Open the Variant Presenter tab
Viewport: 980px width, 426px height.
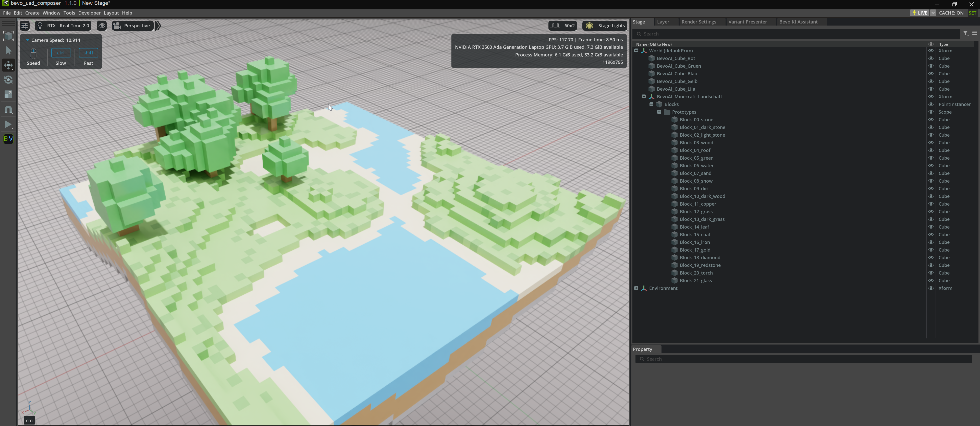[x=748, y=22]
